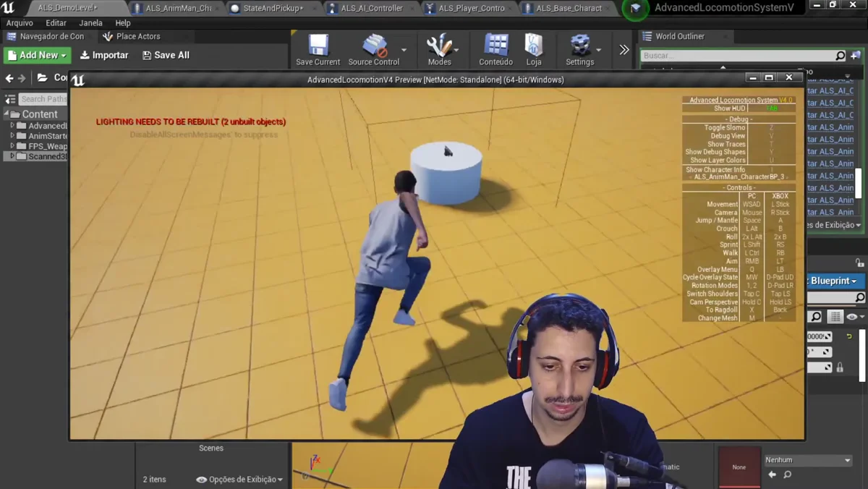The image size is (868, 489).
Task: Open Source Control dropdown arrow
Action: point(404,51)
